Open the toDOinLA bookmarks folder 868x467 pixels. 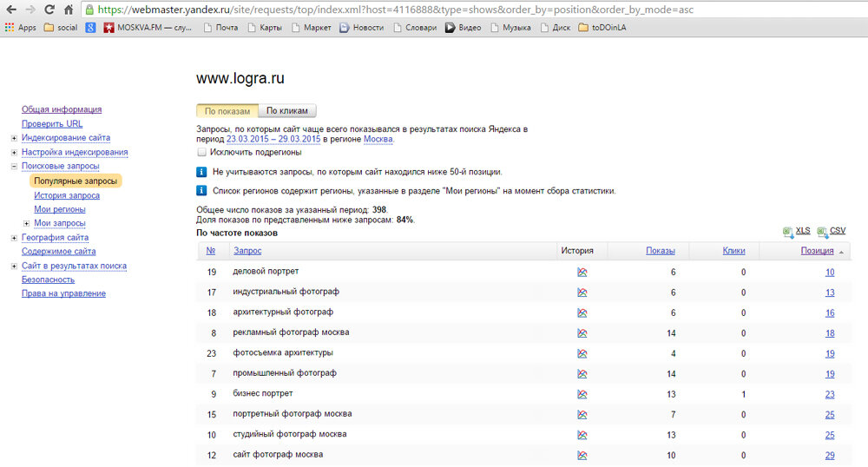(602, 27)
